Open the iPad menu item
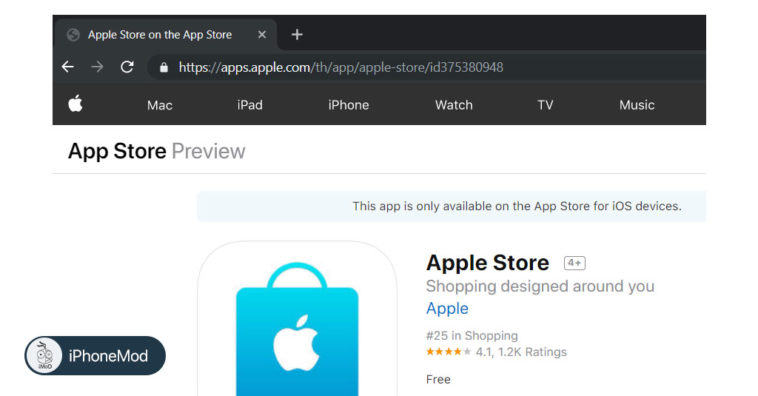Viewport: 758px width, 396px height. pyautogui.click(x=249, y=105)
